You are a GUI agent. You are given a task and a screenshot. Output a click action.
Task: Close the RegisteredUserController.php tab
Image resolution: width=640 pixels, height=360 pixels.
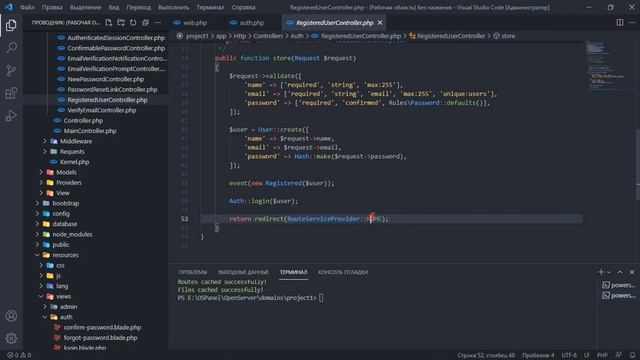[x=380, y=23]
